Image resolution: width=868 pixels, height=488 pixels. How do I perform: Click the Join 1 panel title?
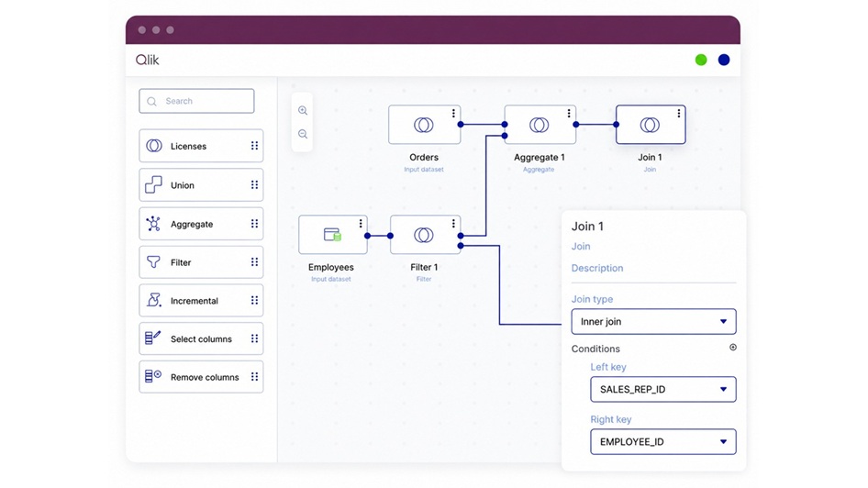tap(587, 227)
